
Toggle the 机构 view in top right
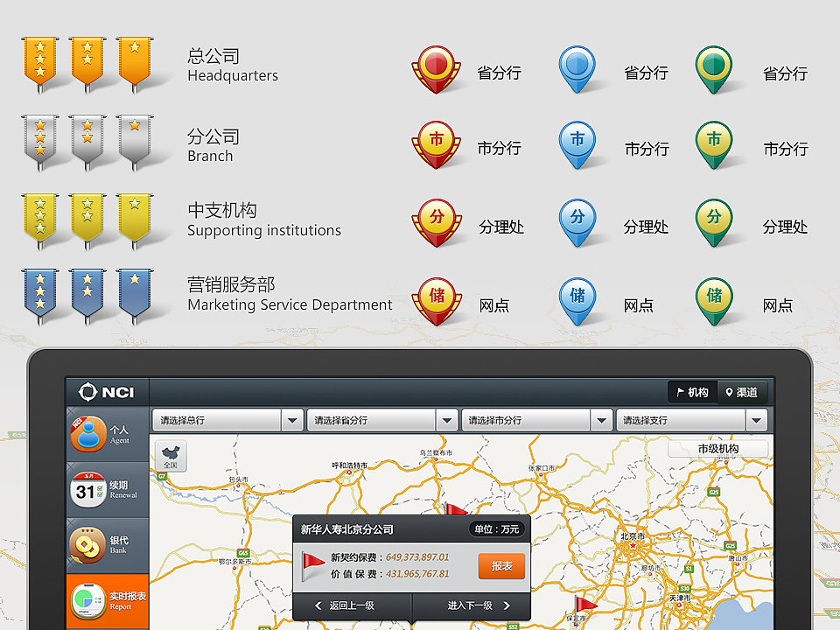(x=692, y=392)
